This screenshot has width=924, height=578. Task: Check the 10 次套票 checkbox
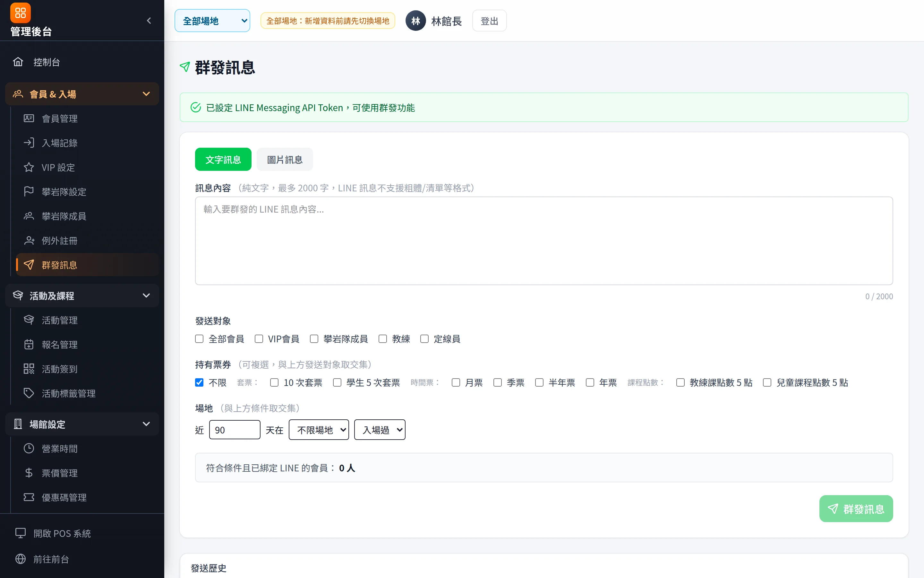coord(274,383)
